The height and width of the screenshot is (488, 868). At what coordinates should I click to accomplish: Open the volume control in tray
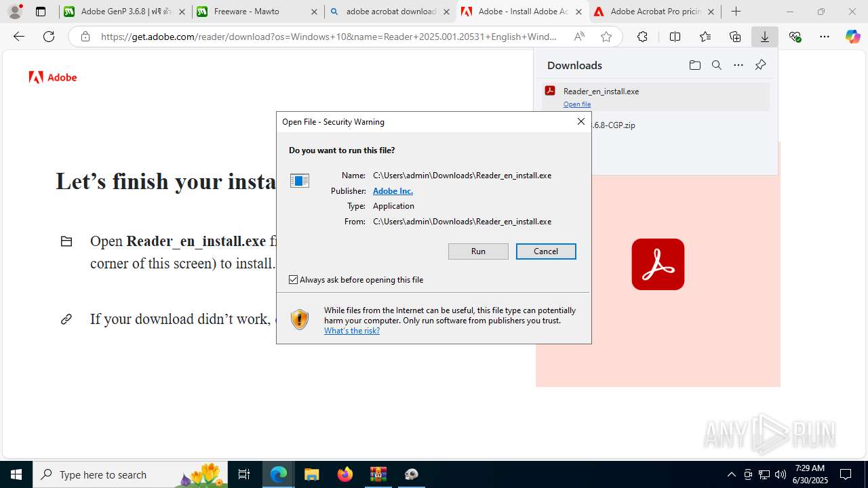coord(781,474)
